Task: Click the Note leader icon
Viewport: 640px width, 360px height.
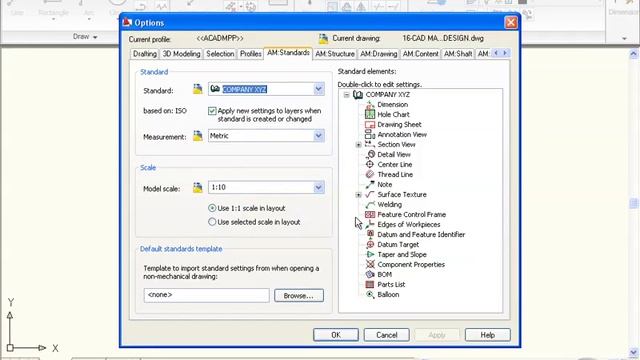Action: click(x=370, y=184)
